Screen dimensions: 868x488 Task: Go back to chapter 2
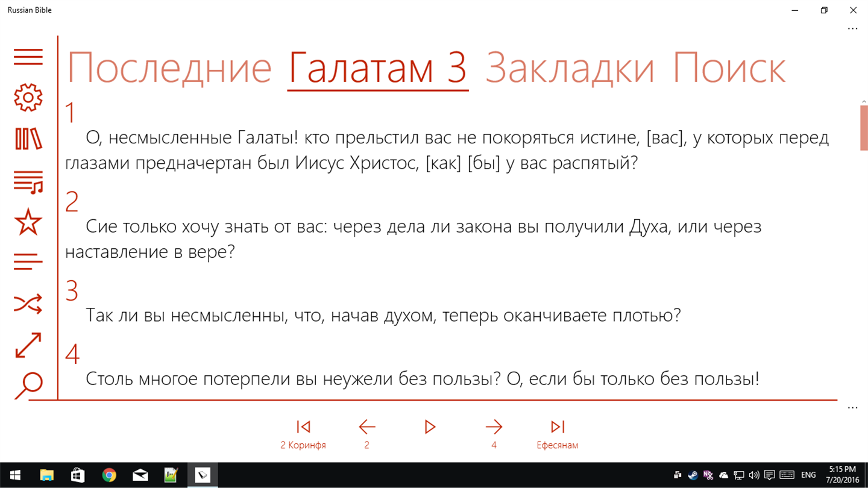pyautogui.click(x=366, y=434)
